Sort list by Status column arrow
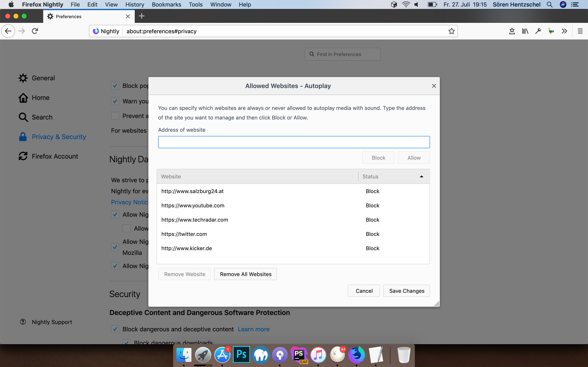The width and height of the screenshot is (588, 367). coord(421,176)
